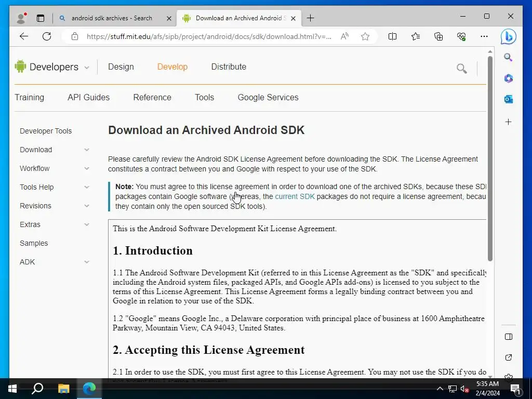Close the Download an Archived Android tab
This screenshot has width=532, height=399.
coord(293,18)
